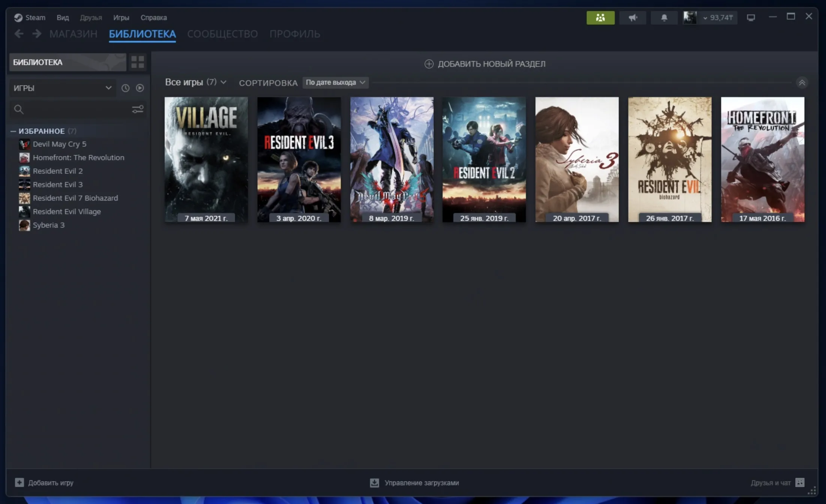Select Resident Evil 7 Biohazard in sidebar
The height and width of the screenshot is (504, 826).
(x=75, y=198)
